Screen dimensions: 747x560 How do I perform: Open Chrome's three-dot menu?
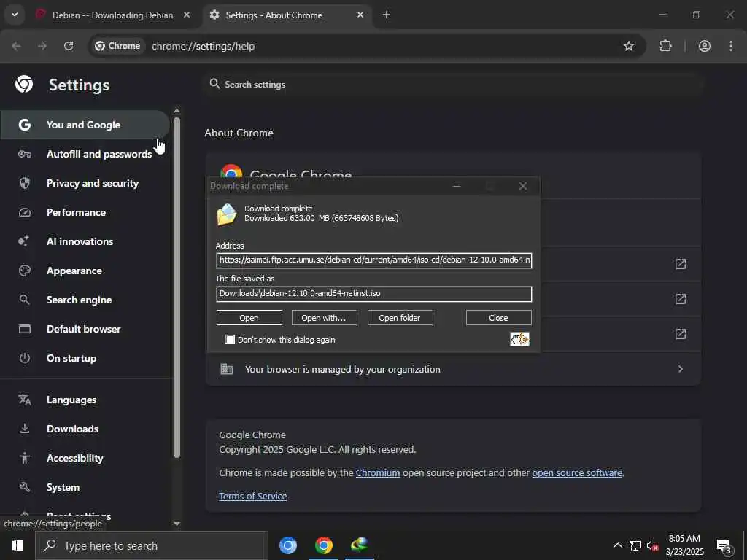(731, 46)
